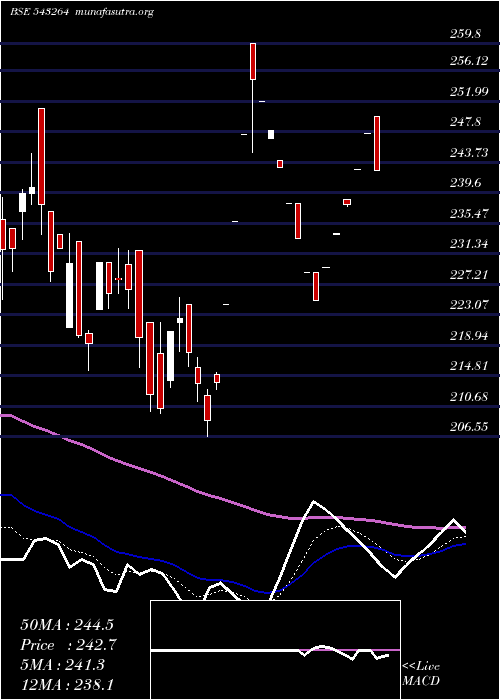Click the 214.81 price axis label
500x700 pixels.
(469, 367)
